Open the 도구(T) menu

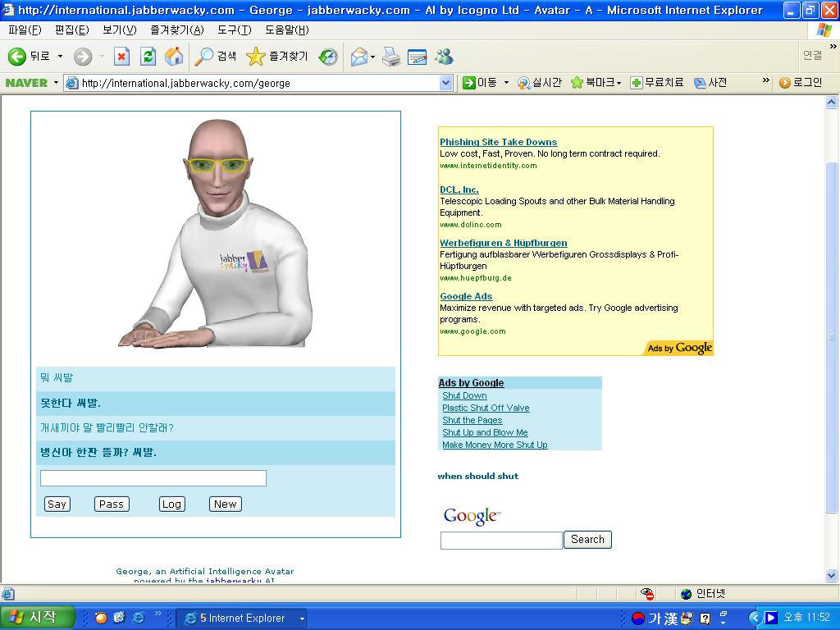[x=234, y=30]
